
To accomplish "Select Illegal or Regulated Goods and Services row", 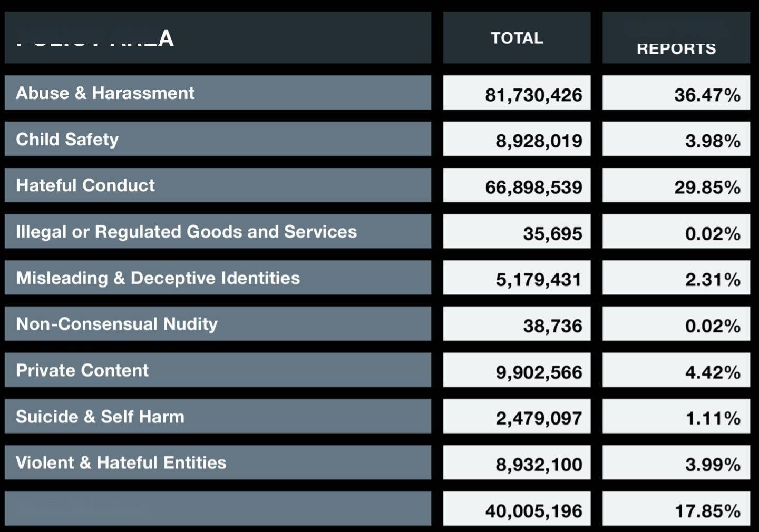I will pos(186,232).
